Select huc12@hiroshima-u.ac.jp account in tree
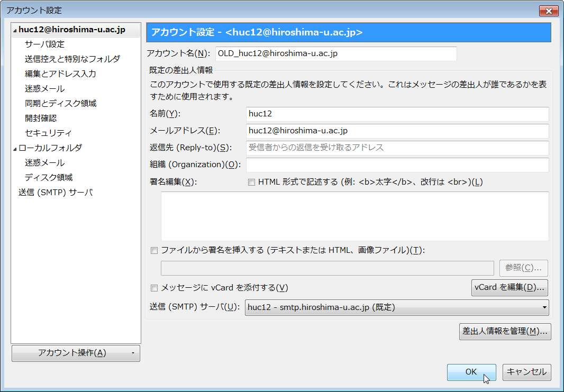The image size is (564, 392). coord(72,30)
